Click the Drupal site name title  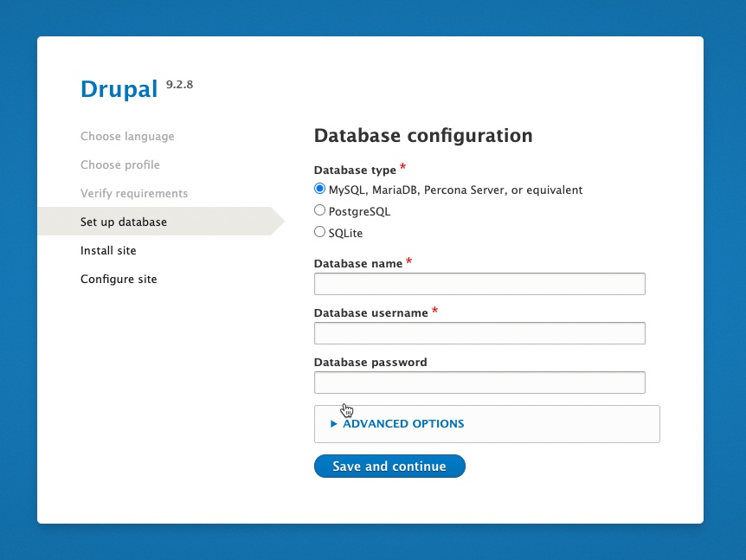pyautogui.click(x=119, y=89)
